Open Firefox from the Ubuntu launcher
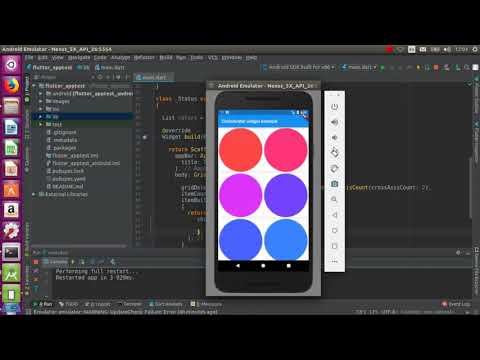480x360 pixels. (x=11, y=86)
